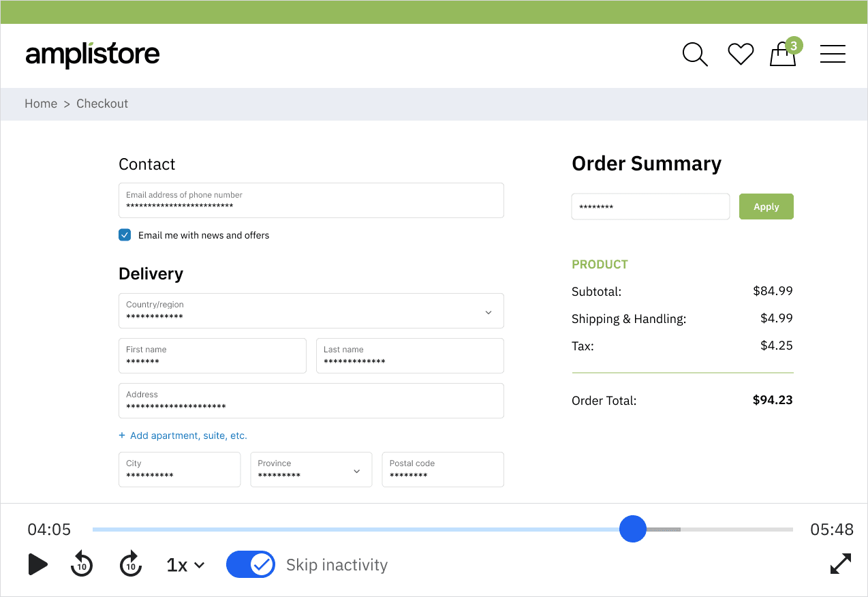Screen dimensions: 868x597
Task: Uncheck Email me with news and offers
Action: click(125, 235)
